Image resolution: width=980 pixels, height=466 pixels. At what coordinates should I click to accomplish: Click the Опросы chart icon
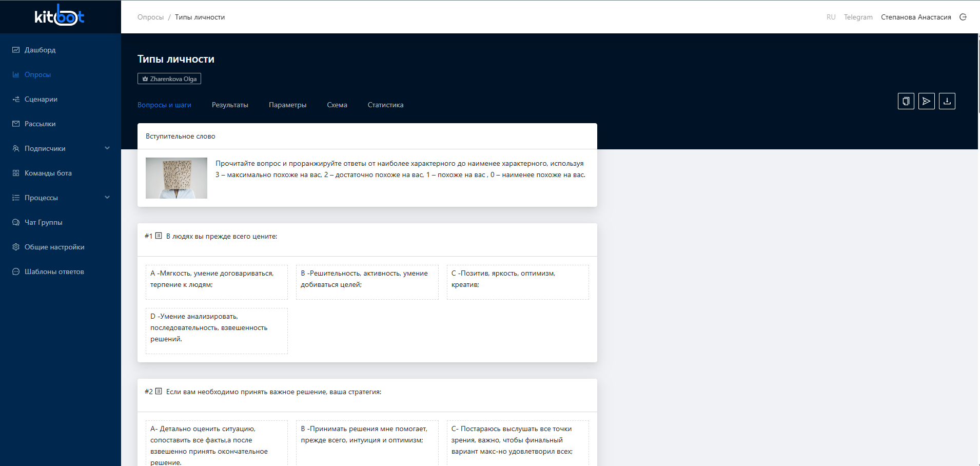pyautogui.click(x=16, y=74)
